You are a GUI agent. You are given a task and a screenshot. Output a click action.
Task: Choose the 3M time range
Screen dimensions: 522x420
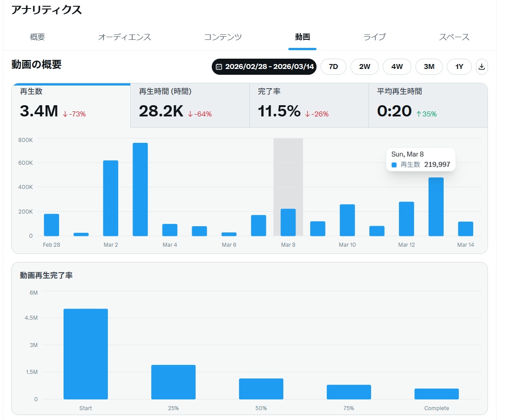point(429,67)
